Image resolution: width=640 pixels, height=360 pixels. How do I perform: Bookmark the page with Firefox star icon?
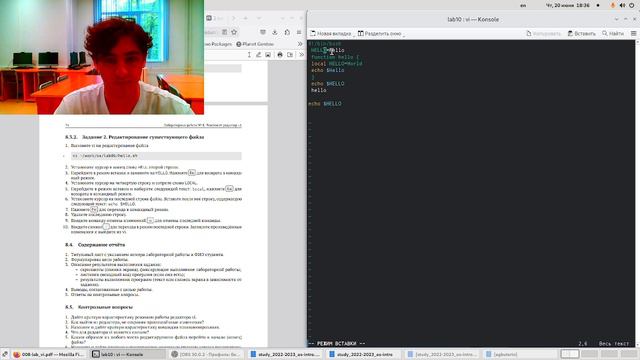coord(234,32)
